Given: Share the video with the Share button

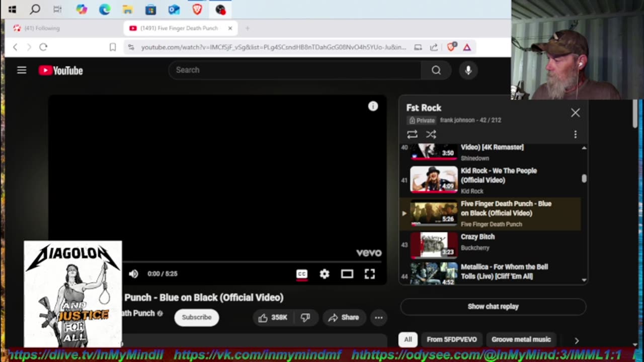Looking at the screenshot, I should click(344, 317).
